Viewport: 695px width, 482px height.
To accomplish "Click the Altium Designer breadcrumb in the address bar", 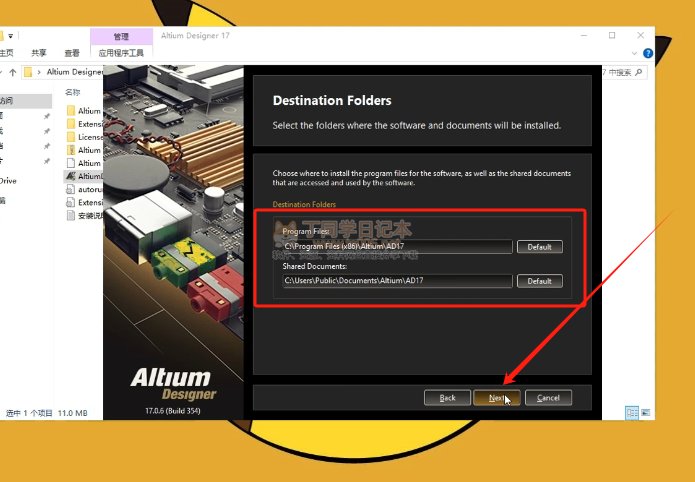I will click(x=74, y=72).
